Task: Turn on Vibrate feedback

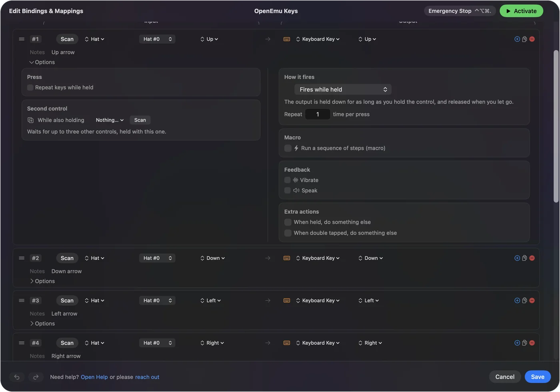Action: (288, 180)
